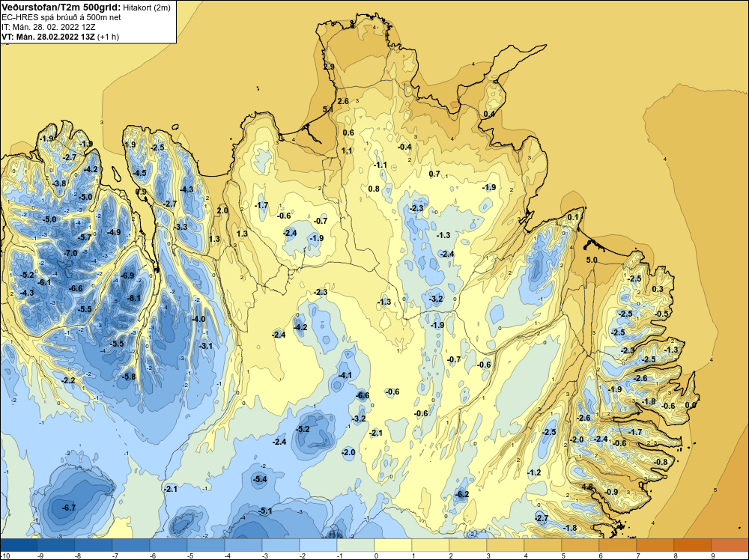Select the -4.0 temperature label
The height and width of the screenshot is (560, 749).
pyautogui.click(x=198, y=320)
